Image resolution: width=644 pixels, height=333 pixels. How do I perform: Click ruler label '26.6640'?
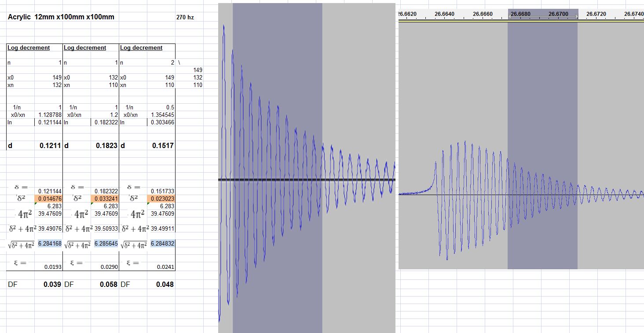click(x=444, y=14)
